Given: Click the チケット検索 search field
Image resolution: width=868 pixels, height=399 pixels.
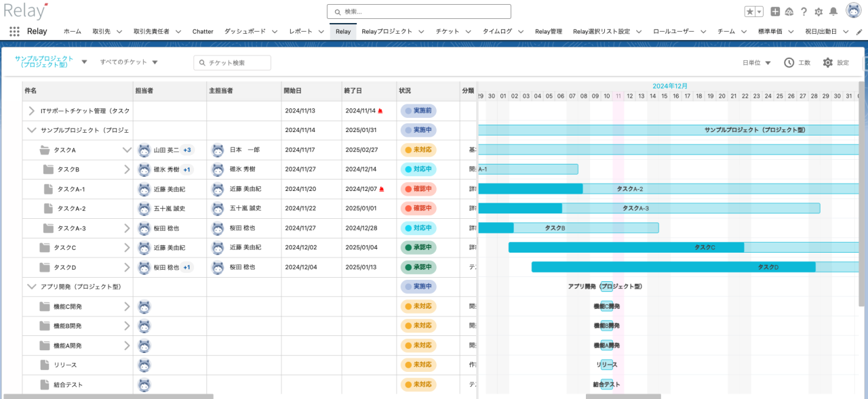Looking at the screenshot, I should [232, 62].
